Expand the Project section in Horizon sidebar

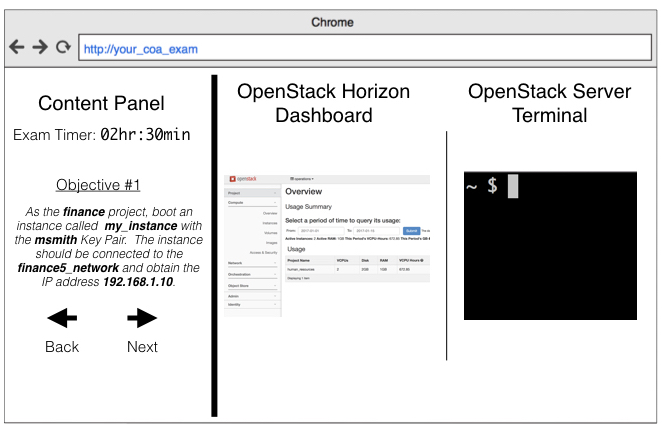pos(252,193)
